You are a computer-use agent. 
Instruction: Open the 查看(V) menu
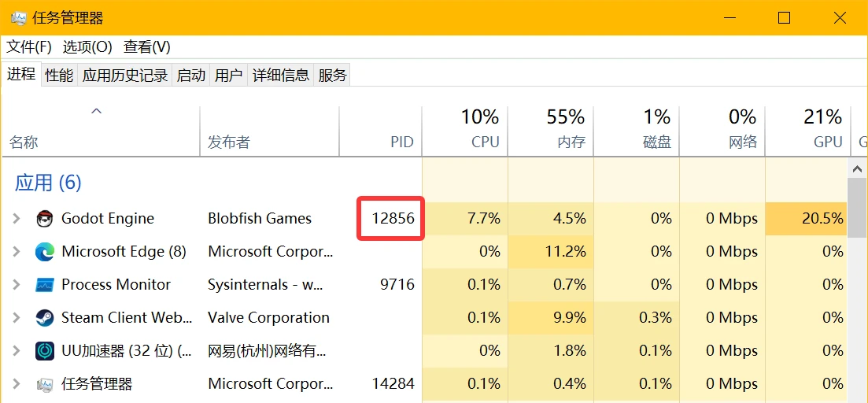(146, 47)
